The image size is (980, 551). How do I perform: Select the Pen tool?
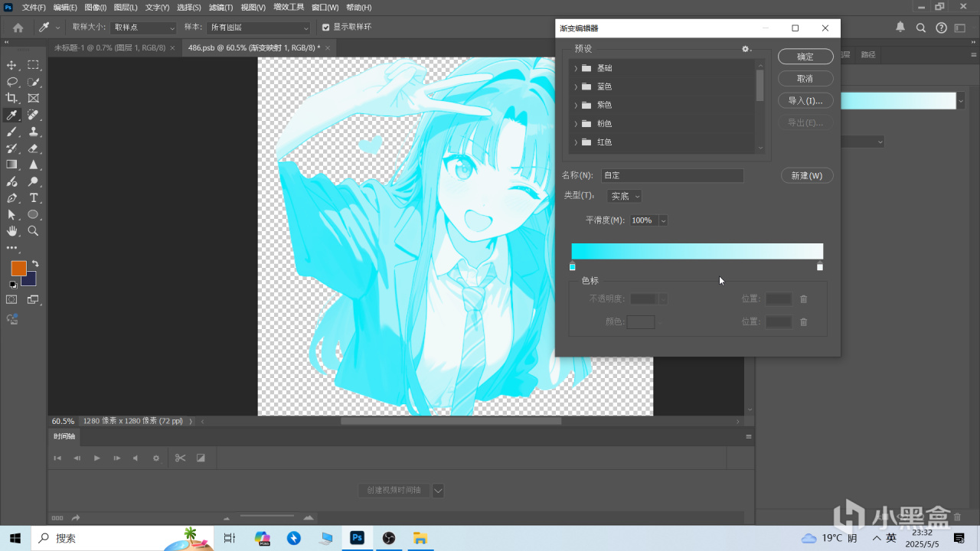[11, 198]
